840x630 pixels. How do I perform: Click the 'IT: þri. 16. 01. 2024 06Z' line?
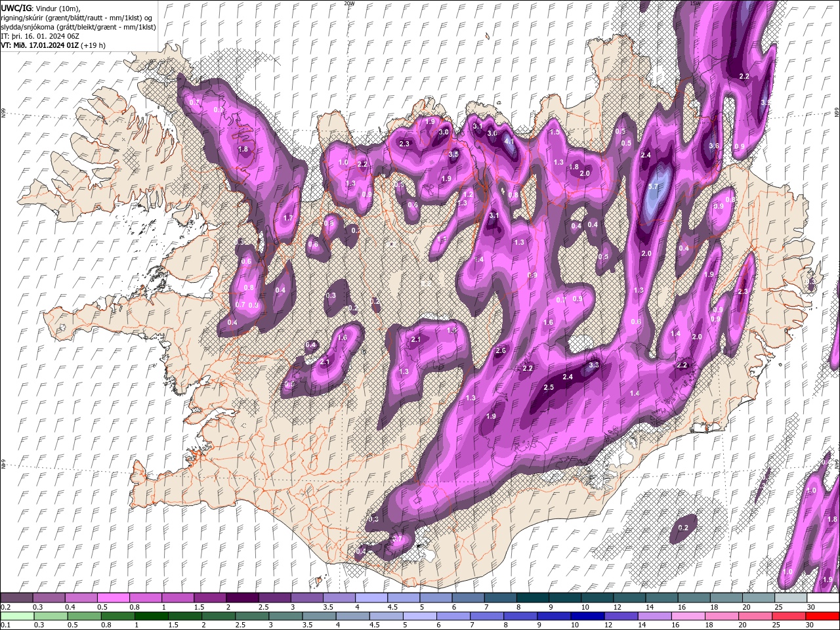pos(40,36)
